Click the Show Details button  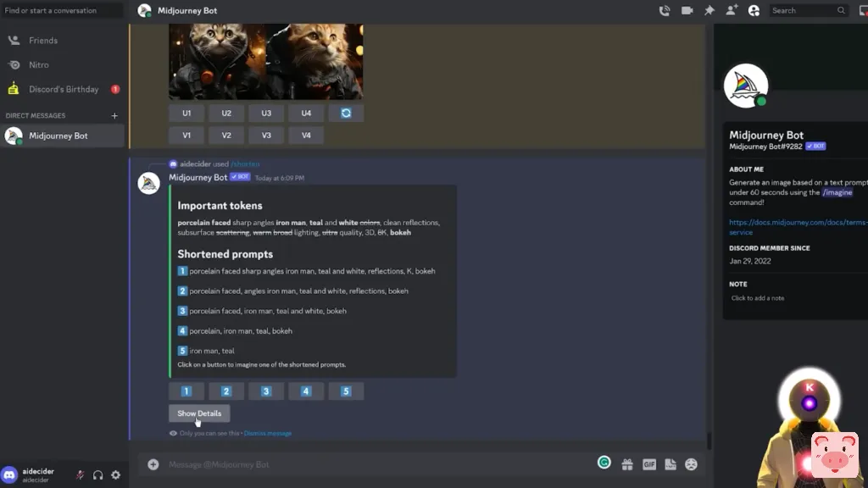click(x=199, y=413)
